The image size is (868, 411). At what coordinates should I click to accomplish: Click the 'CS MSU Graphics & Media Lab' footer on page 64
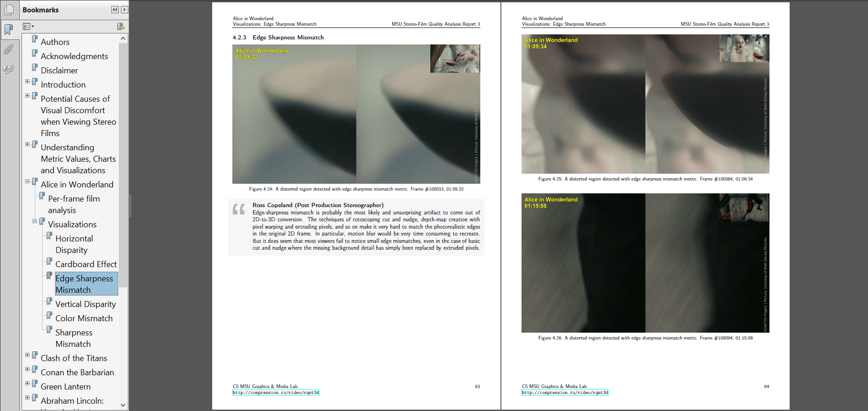tap(554, 387)
